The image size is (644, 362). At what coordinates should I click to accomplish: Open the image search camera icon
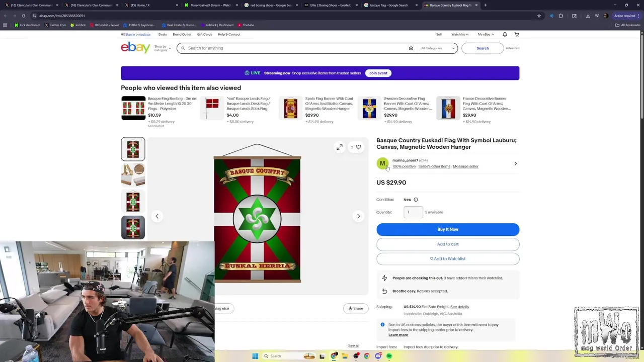411,48
